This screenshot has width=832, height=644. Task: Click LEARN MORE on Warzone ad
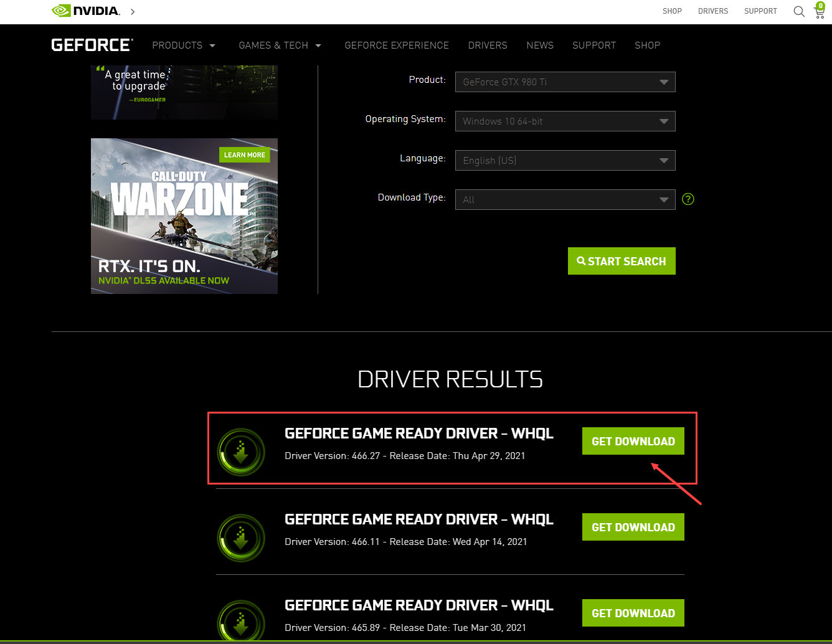[245, 155]
